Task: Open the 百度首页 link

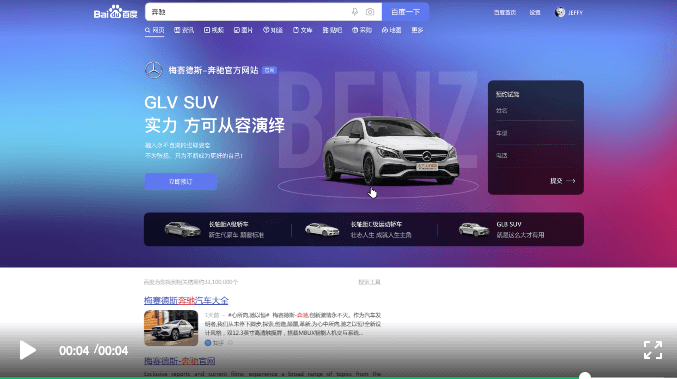Action: coord(505,13)
